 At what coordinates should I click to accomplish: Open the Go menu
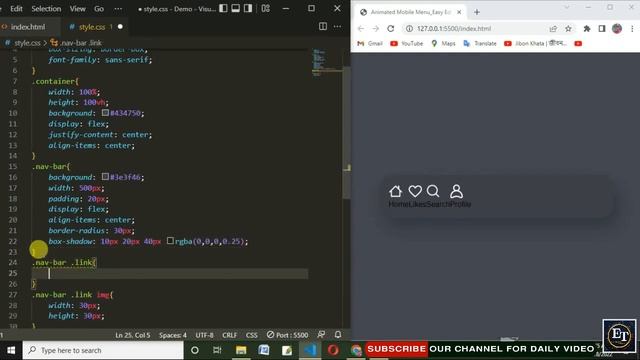click(99, 9)
